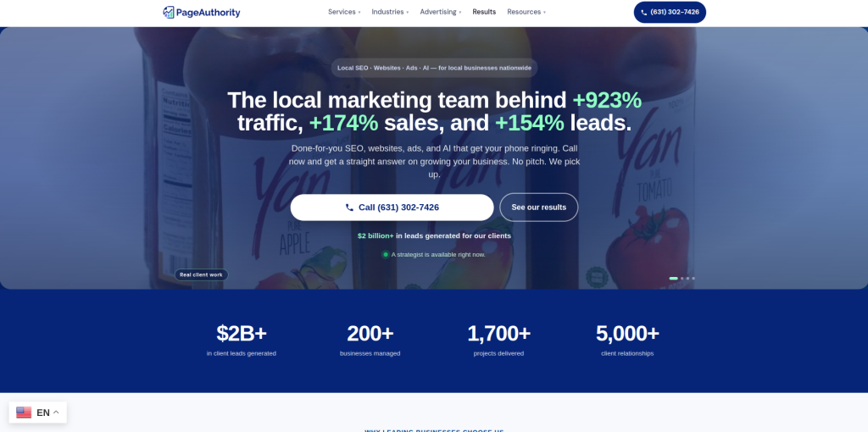Click the 200+ businesses managed stat
Viewport: 868px width, 432px height.
(370, 341)
